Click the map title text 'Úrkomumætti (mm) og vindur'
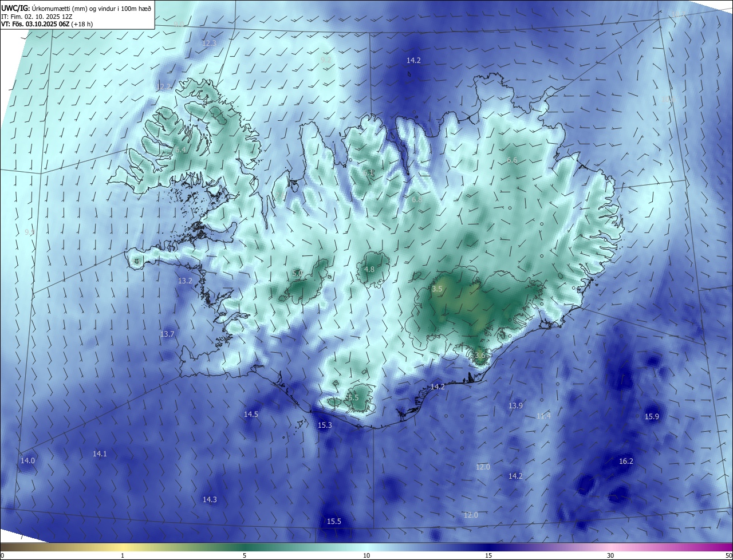 pos(72,8)
